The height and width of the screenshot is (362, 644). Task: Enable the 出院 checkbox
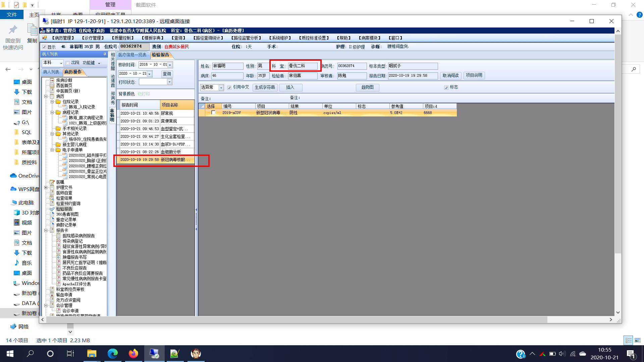coord(68,63)
